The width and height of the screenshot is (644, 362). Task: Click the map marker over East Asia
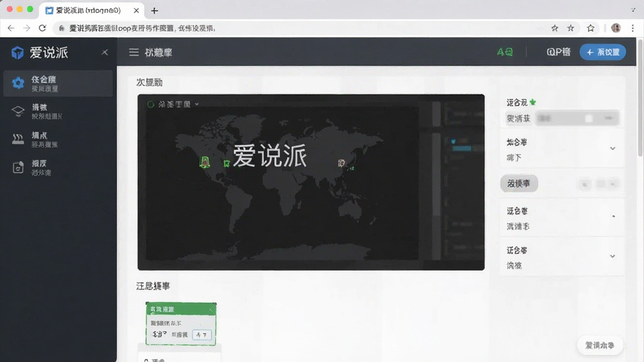[x=341, y=163]
